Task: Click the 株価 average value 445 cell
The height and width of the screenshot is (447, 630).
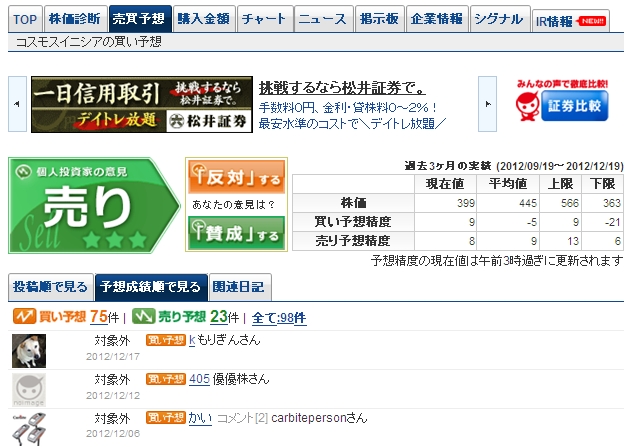Action: [x=508, y=203]
